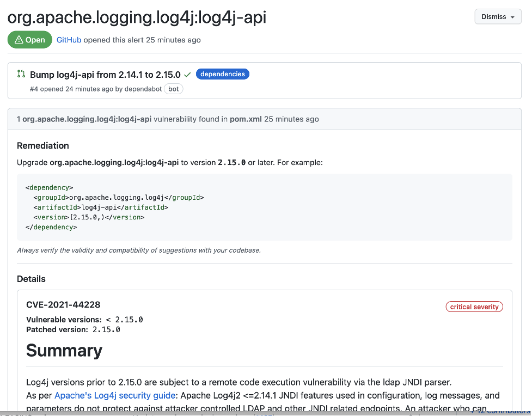The width and height of the screenshot is (532, 416).
Task: Click the green Open status badge
Action: click(x=30, y=40)
